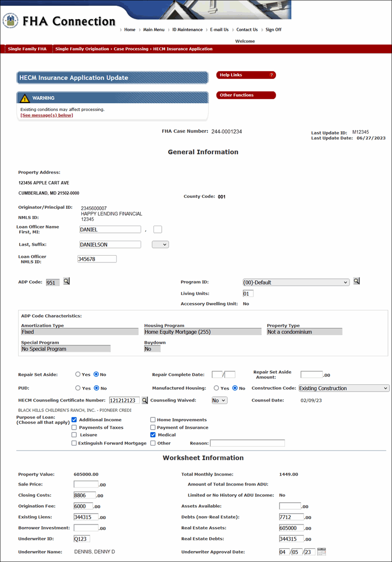Click the Program ID lookup magnifier icon
Viewport: 392px width, 562px height.
[356, 281]
